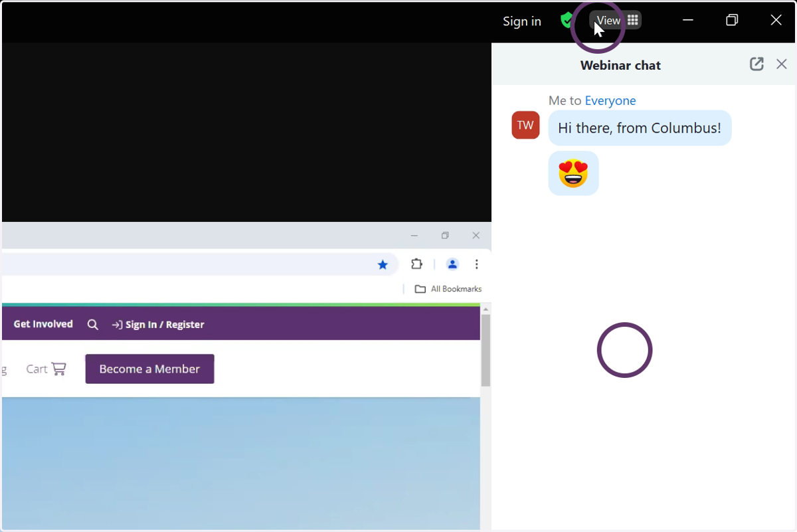The image size is (797, 532).
Task: Click the scroll up arrow on webpage scrollbar
Action: tap(486, 310)
